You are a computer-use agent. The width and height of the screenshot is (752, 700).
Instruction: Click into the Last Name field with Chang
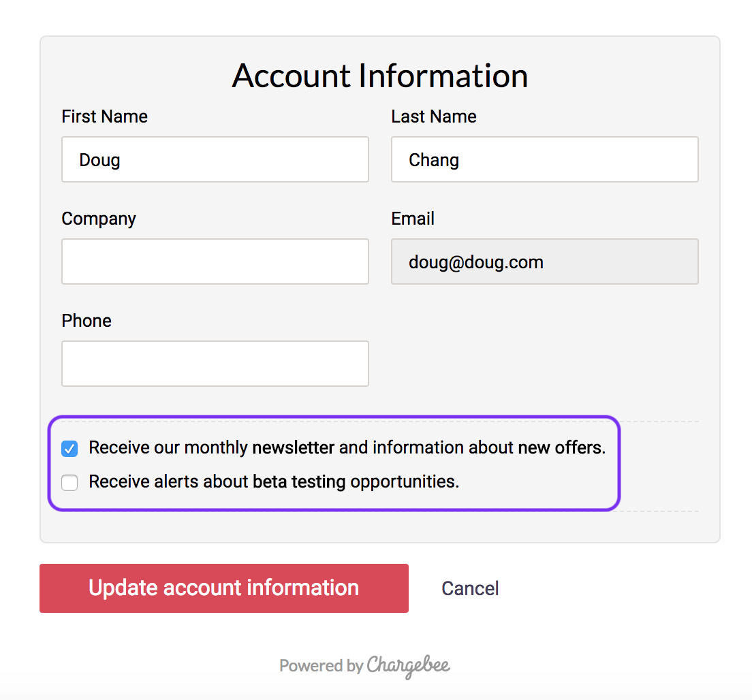(x=544, y=159)
